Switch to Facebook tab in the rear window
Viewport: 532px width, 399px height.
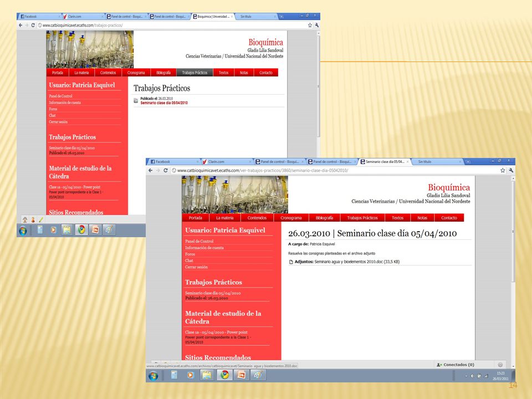pos(39,16)
